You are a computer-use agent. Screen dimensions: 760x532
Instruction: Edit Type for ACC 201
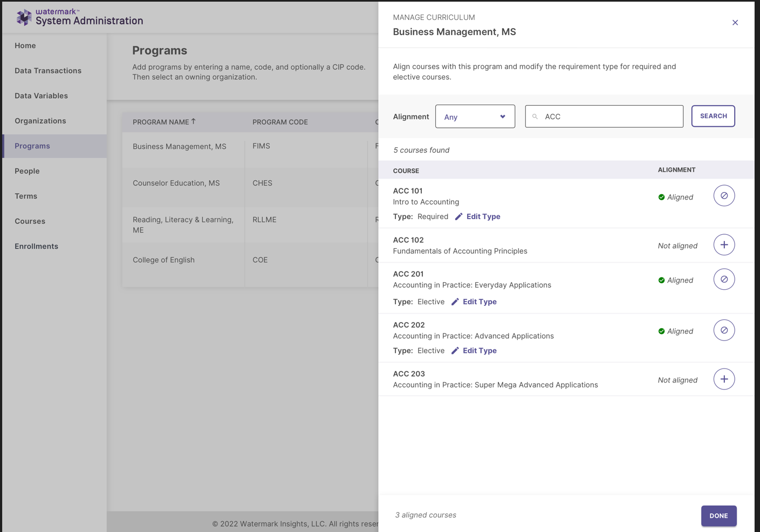click(x=480, y=302)
